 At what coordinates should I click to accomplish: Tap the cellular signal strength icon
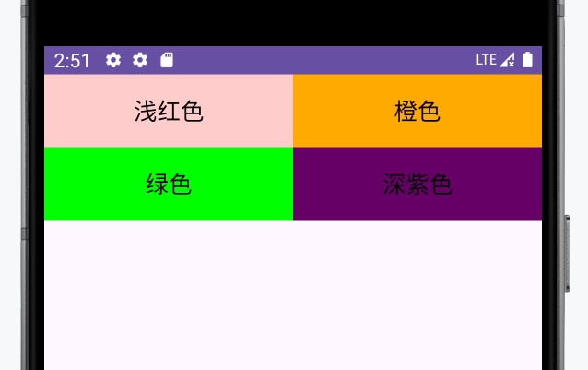[x=508, y=60]
